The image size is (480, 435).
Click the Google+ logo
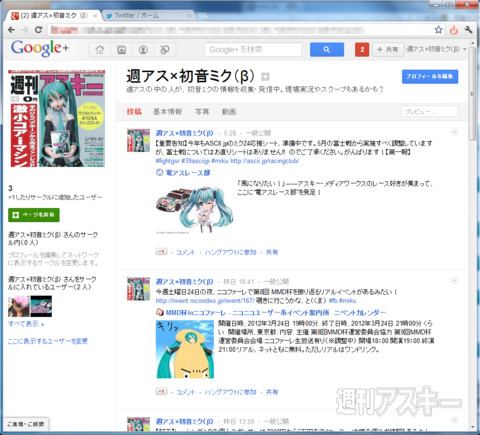tap(40, 48)
